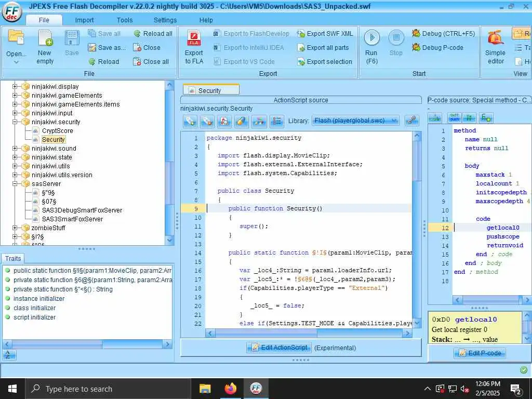
Task: Select the script initializer trait
Action: (34, 317)
